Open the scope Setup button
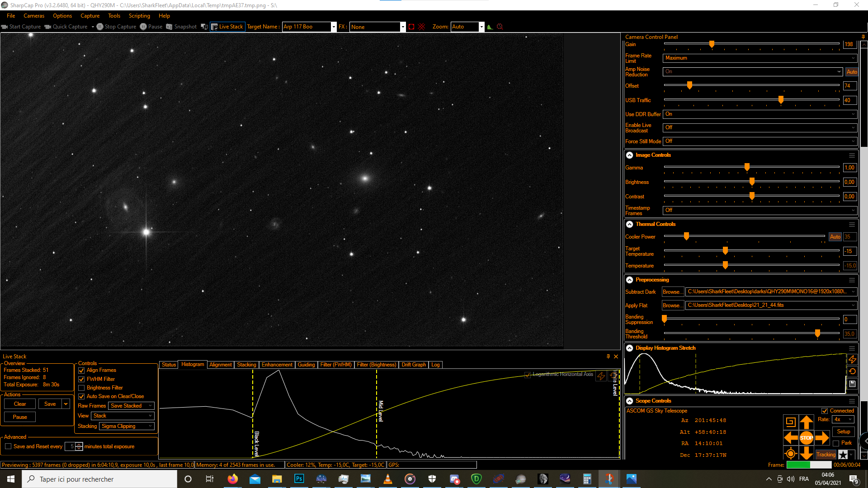The height and width of the screenshot is (488, 868). pyautogui.click(x=844, y=432)
